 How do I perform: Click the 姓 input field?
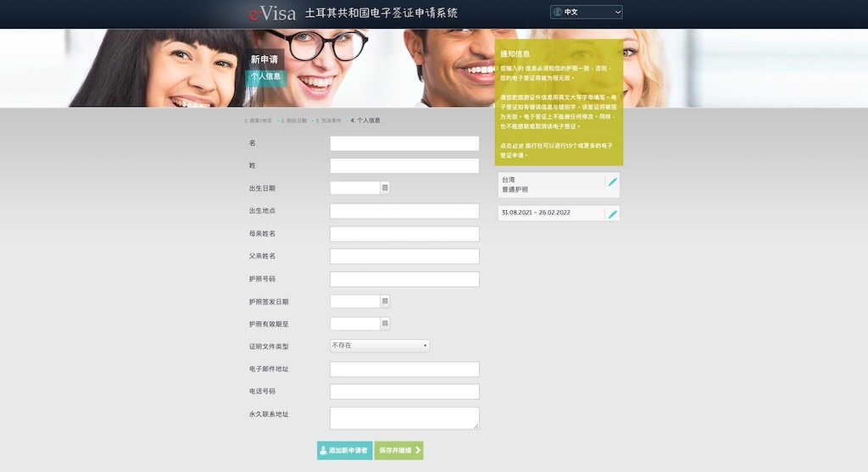pos(404,166)
